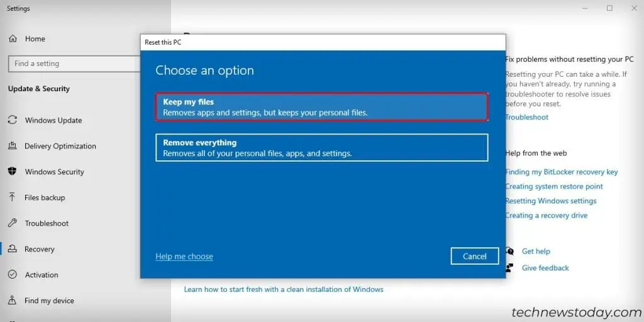The height and width of the screenshot is (322, 644).
Task: Click the Files backup arrow icon
Action: click(13, 197)
